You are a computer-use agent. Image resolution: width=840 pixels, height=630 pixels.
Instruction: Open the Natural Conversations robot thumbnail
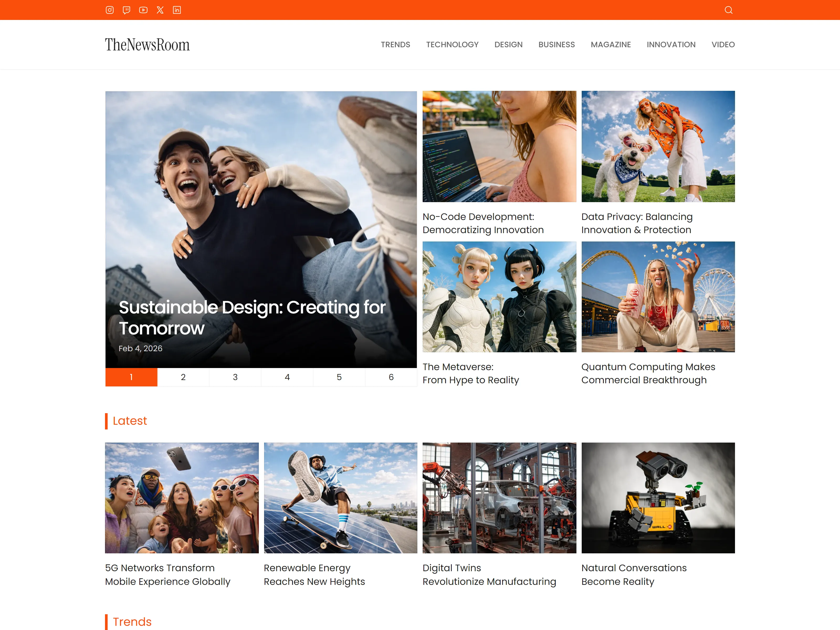pyautogui.click(x=658, y=498)
